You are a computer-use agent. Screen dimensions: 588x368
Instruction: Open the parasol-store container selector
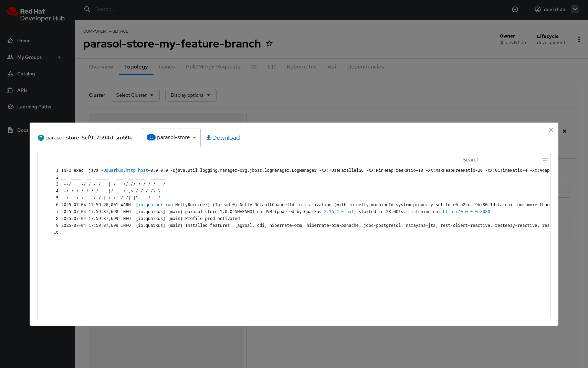171,138
